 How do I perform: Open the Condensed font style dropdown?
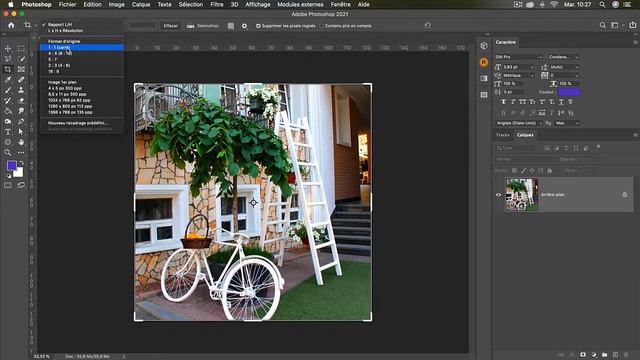(x=576, y=57)
